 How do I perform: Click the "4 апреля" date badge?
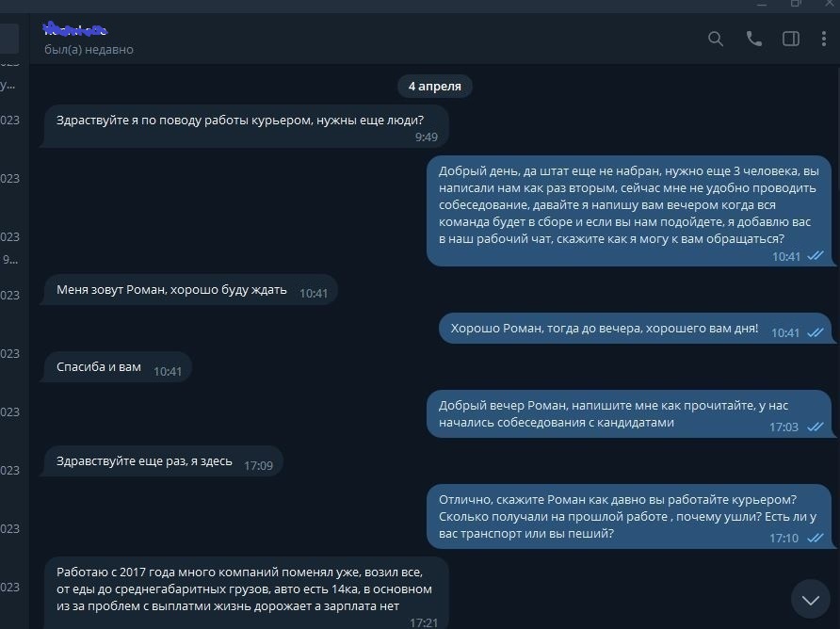434,86
